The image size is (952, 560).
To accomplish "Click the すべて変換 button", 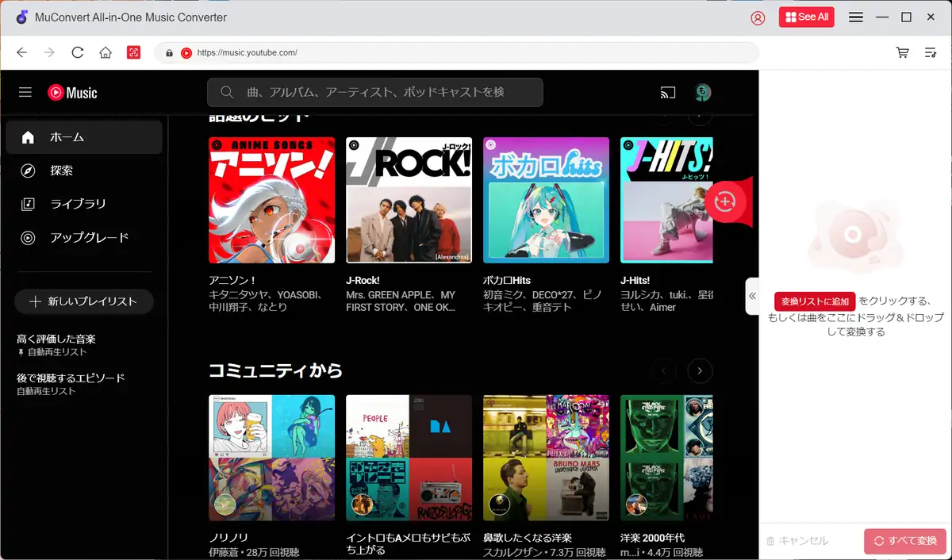I will point(905,541).
